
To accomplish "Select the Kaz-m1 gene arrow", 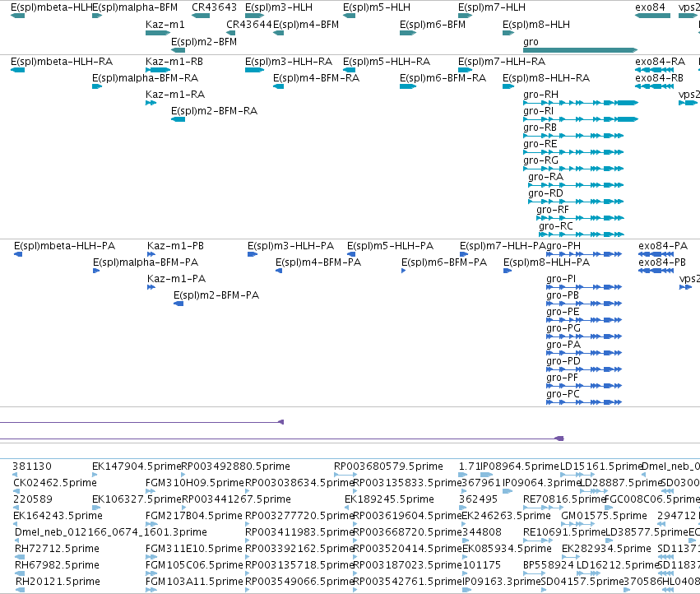I will pos(158,33).
